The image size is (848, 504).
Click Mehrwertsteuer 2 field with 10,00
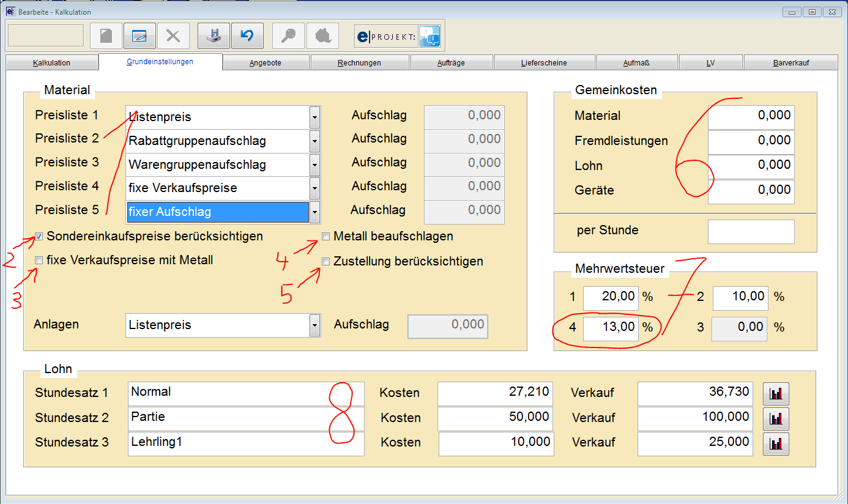point(740,298)
